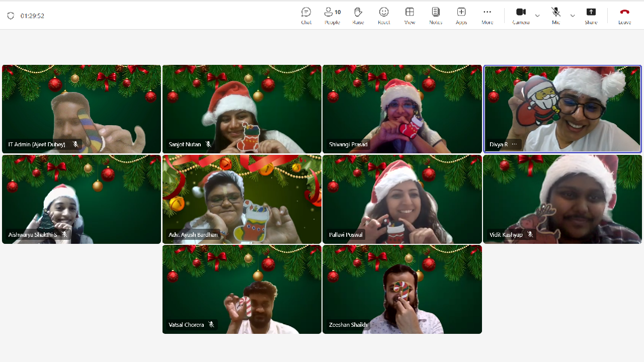Select Zeeshan Shaikh's video tile
The width and height of the screenshot is (644, 362).
point(402,289)
